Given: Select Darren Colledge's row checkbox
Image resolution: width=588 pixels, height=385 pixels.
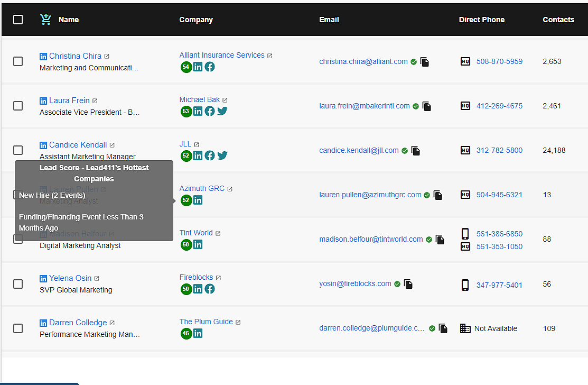Looking at the screenshot, I should click(x=18, y=328).
